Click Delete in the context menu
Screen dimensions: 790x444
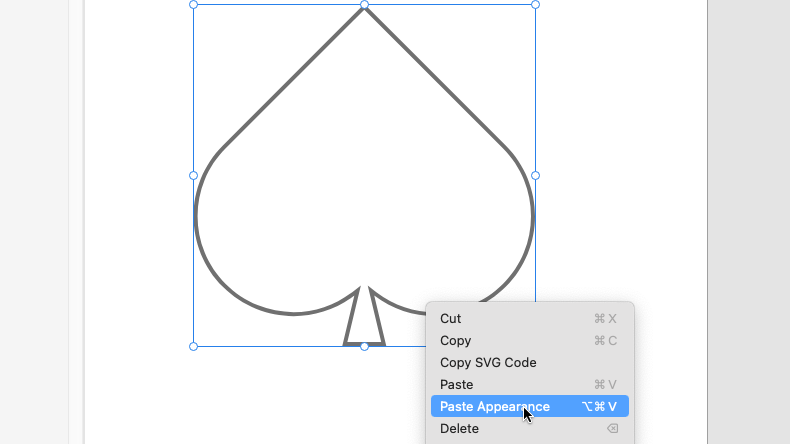459,429
